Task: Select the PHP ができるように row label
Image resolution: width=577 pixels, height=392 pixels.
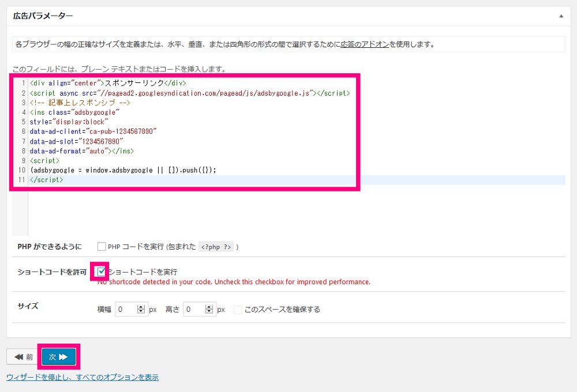Action: (x=49, y=246)
